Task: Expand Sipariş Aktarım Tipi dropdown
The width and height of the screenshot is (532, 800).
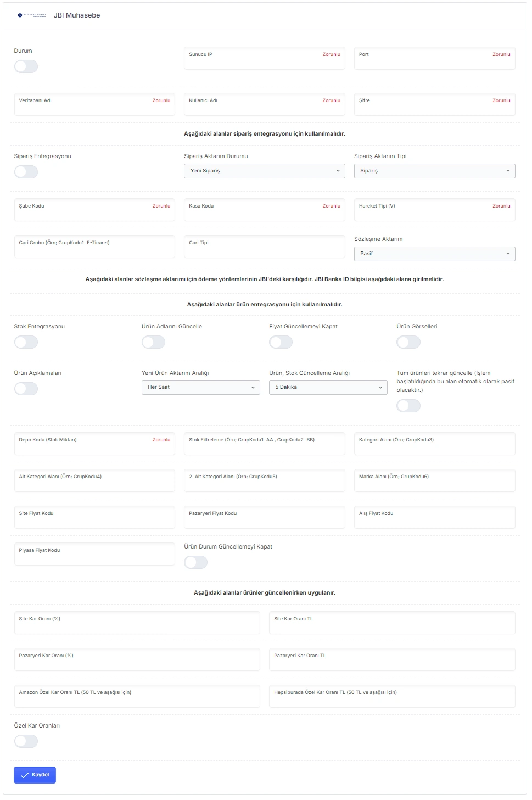Action: 435,171
